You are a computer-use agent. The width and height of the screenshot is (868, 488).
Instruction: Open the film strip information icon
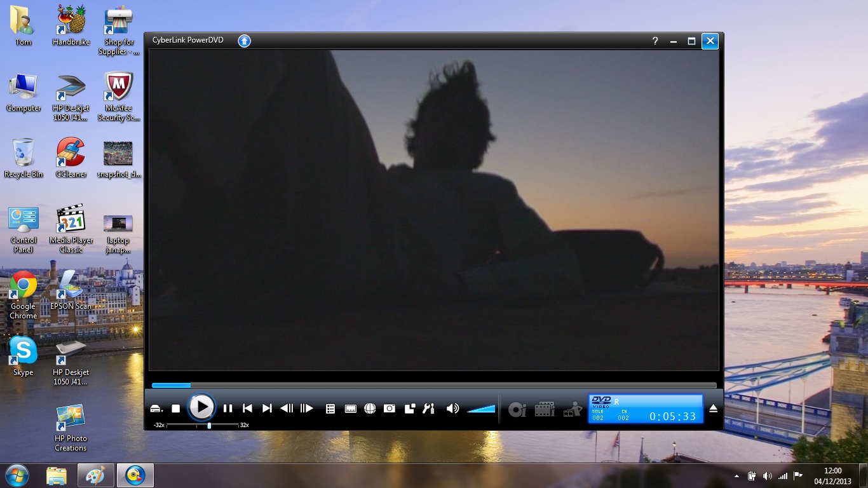click(x=545, y=409)
